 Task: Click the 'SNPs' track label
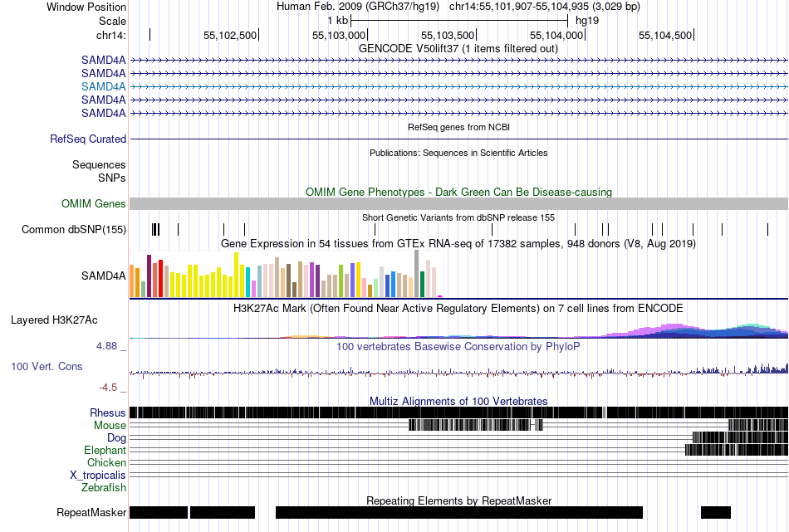[112, 178]
